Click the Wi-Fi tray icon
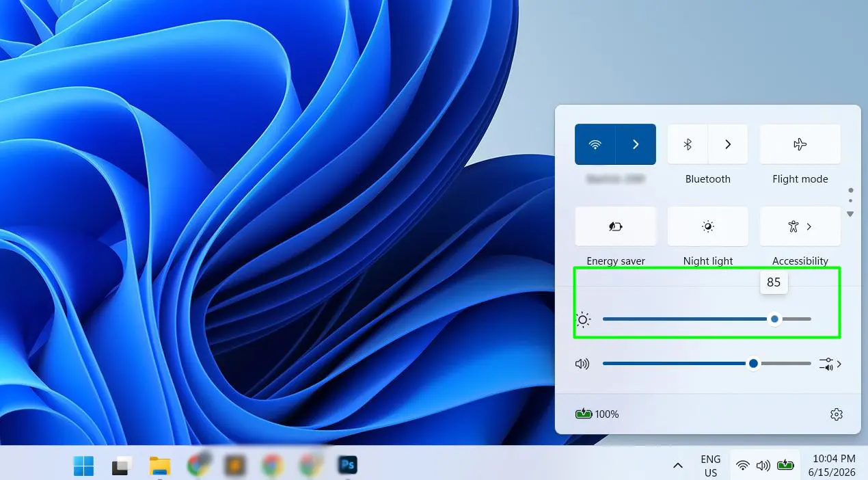Viewport: 868px width, 480px height. 743,466
